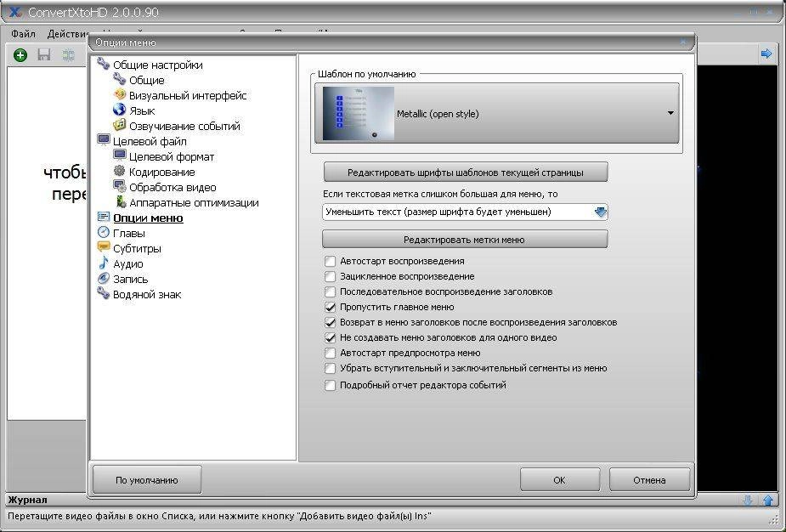Click the Обработка видео icon
Image resolution: width=786 pixels, height=532 pixels.
click(119, 186)
